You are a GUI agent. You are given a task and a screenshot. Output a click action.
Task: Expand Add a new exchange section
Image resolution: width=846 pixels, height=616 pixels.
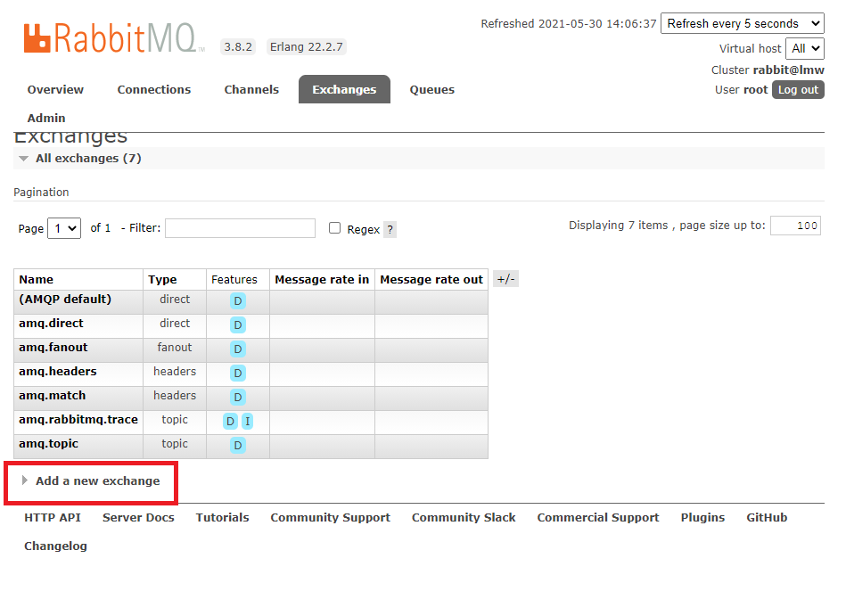[97, 480]
